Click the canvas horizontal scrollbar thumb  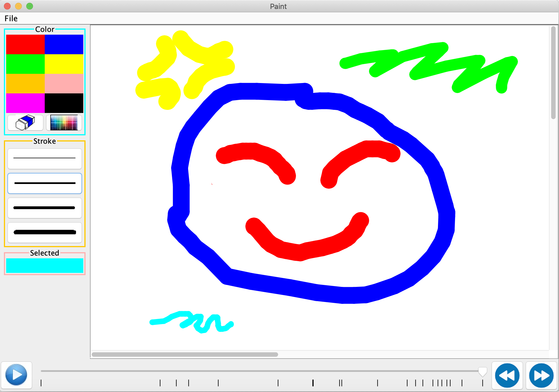[185, 355]
